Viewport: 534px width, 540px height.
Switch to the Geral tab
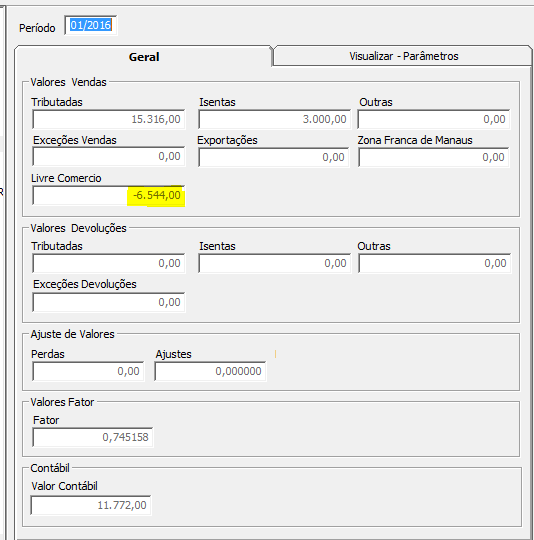click(144, 56)
